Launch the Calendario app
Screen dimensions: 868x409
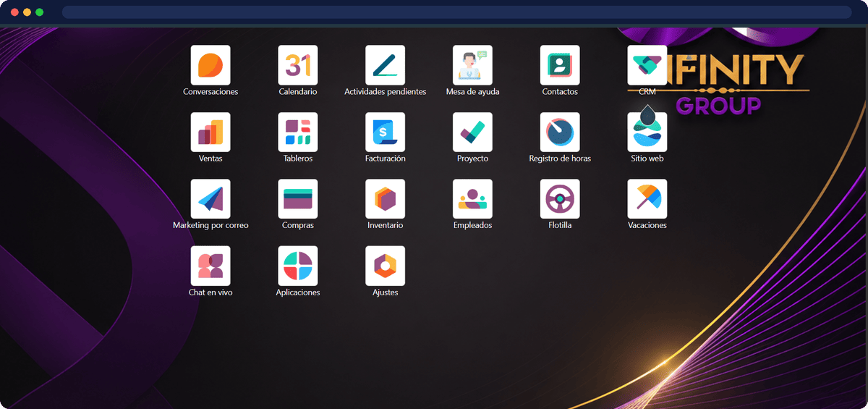[x=298, y=65]
